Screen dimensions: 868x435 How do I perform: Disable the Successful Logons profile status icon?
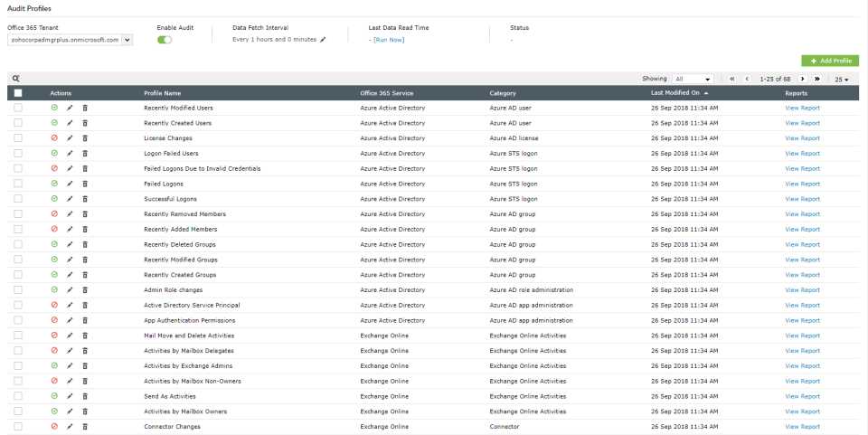click(x=54, y=199)
